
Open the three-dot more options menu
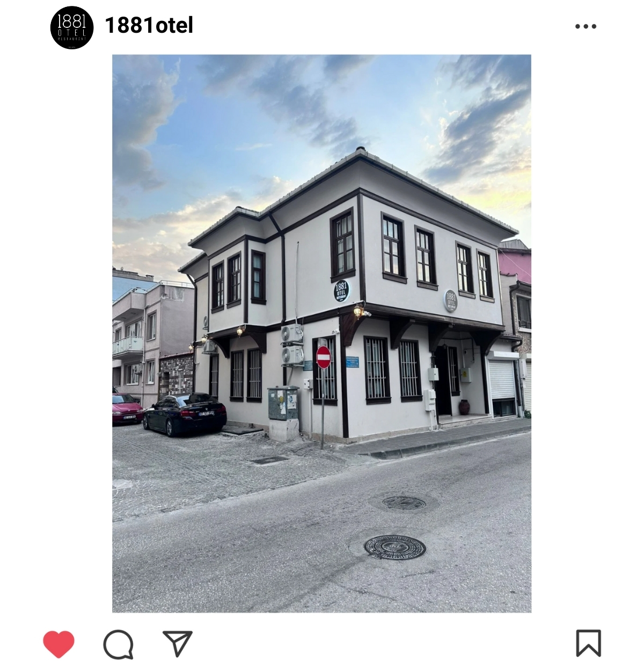(x=586, y=26)
